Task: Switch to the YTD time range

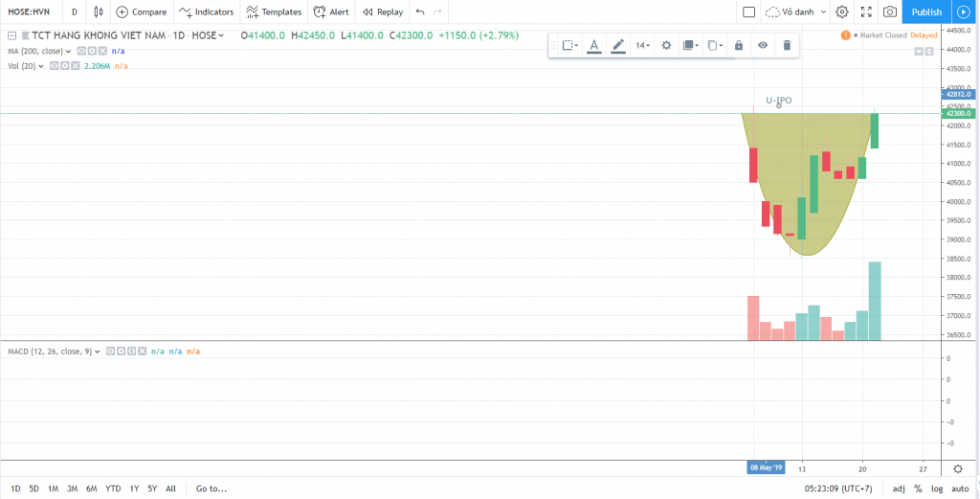Action: tap(112, 488)
